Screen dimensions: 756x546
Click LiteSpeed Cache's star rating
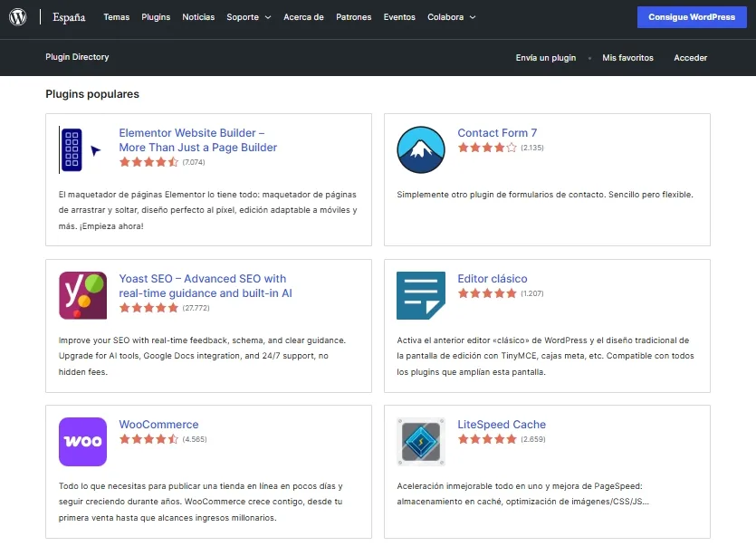click(x=487, y=439)
